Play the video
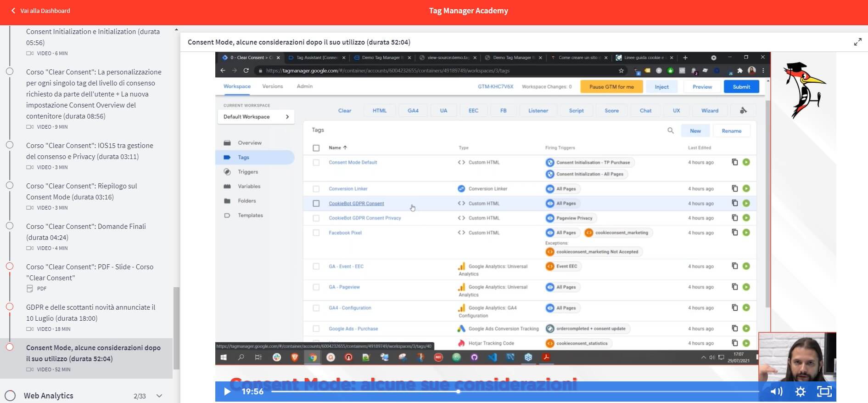This screenshot has width=868, height=403. click(227, 392)
